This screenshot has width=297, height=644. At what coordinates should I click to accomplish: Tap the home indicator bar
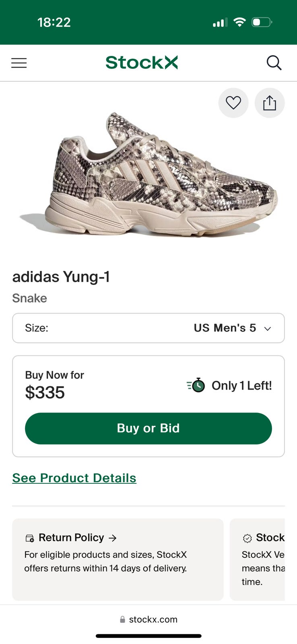pyautogui.click(x=148, y=636)
